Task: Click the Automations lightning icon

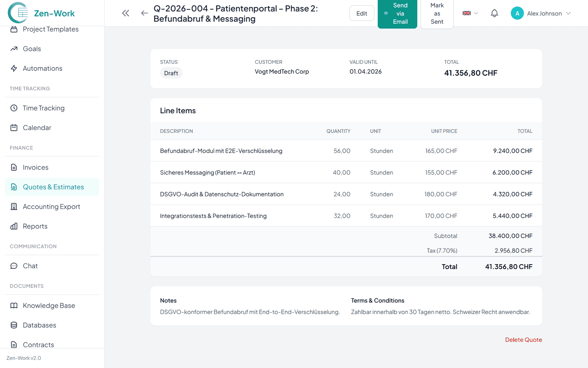Action: [x=14, y=68]
